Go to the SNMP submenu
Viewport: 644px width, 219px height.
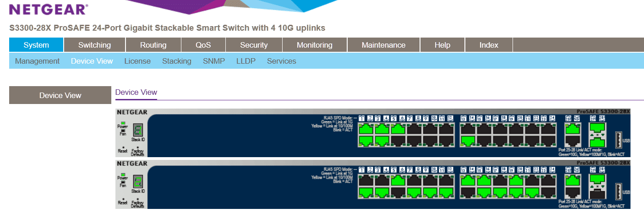pos(214,61)
